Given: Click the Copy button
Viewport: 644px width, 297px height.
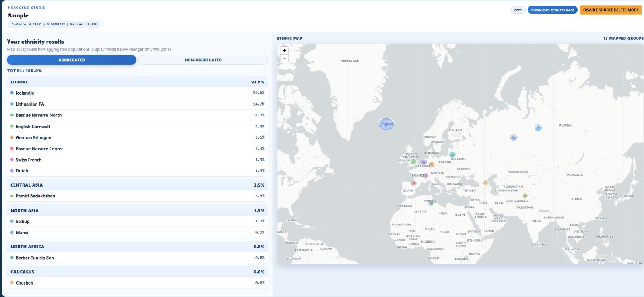Looking at the screenshot, I should tap(518, 10).
